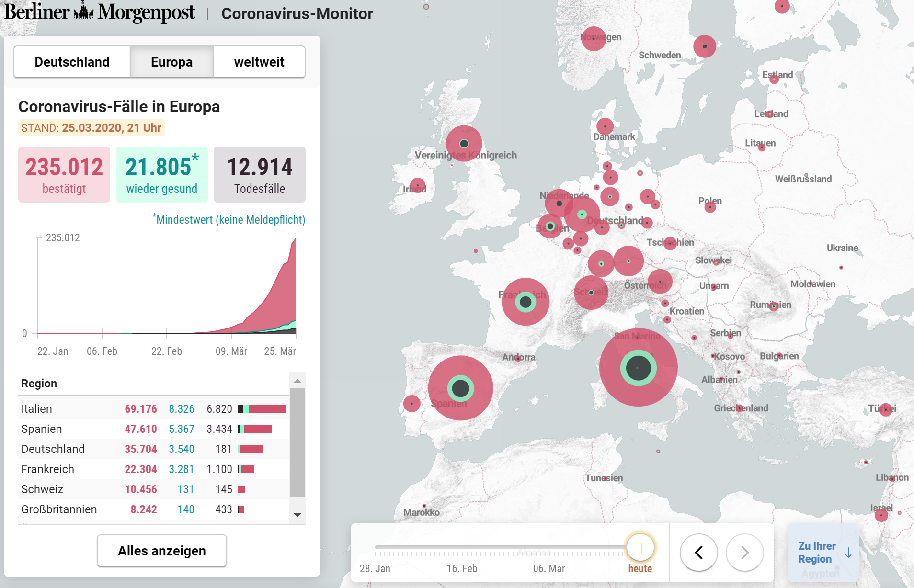Click the Czech Republic case bubble
This screenshot has width=914, height=588.
pos(670,243)
